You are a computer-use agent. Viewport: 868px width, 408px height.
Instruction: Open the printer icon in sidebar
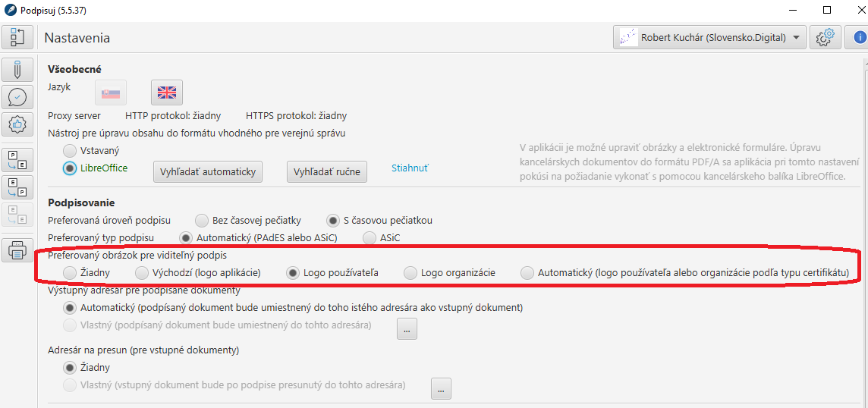18,250
